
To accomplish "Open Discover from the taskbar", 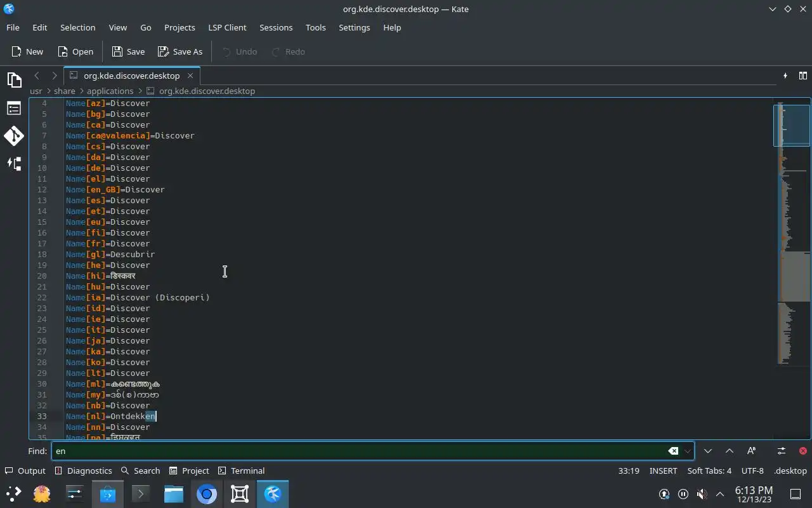I will [108, 494].
